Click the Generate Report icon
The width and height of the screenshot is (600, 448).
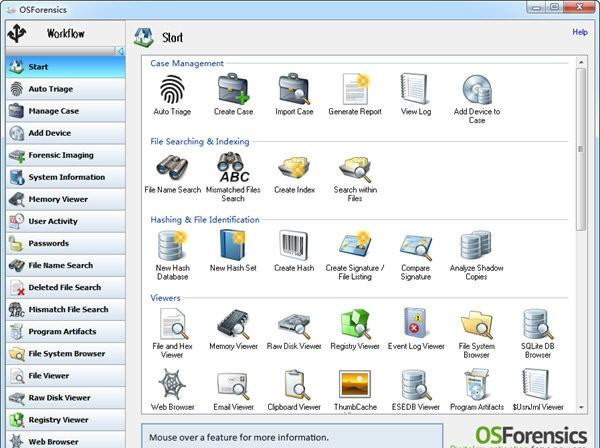point(355,90)
